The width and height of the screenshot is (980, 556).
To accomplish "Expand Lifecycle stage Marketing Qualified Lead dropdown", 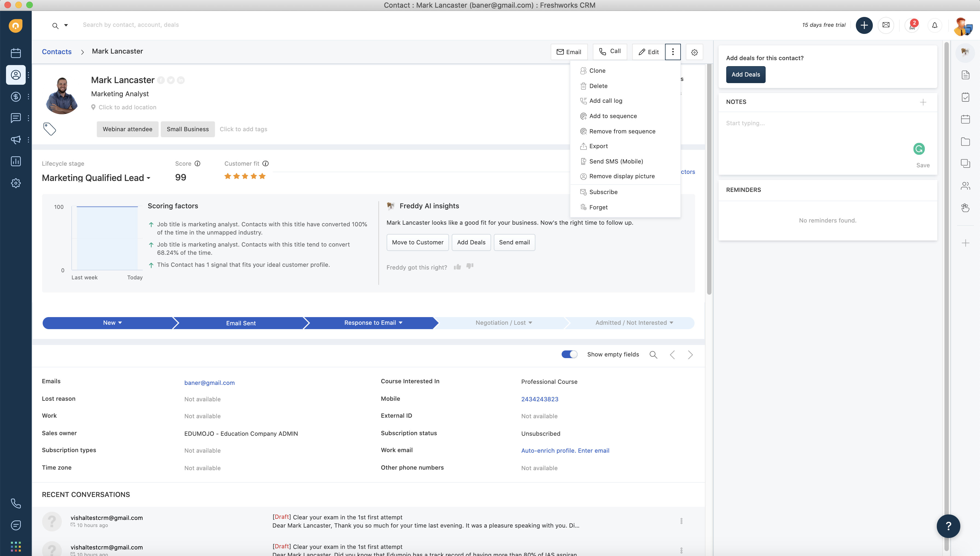I will (96, 178).
